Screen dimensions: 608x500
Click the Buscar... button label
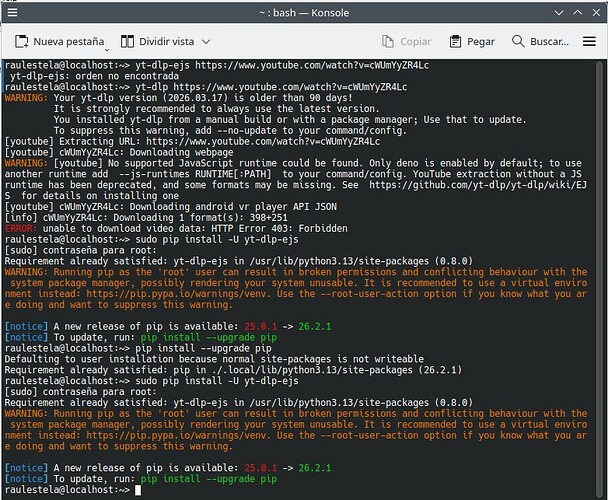pos(549,42)
